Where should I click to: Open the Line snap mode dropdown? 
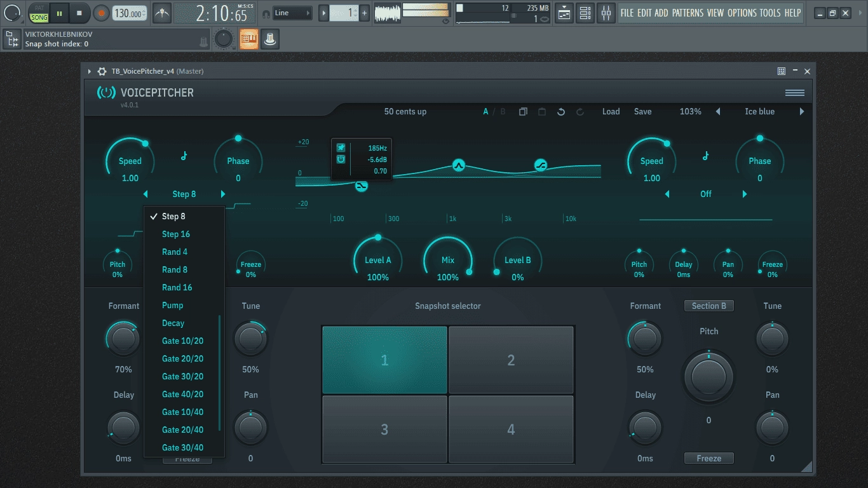coord(293,13)
